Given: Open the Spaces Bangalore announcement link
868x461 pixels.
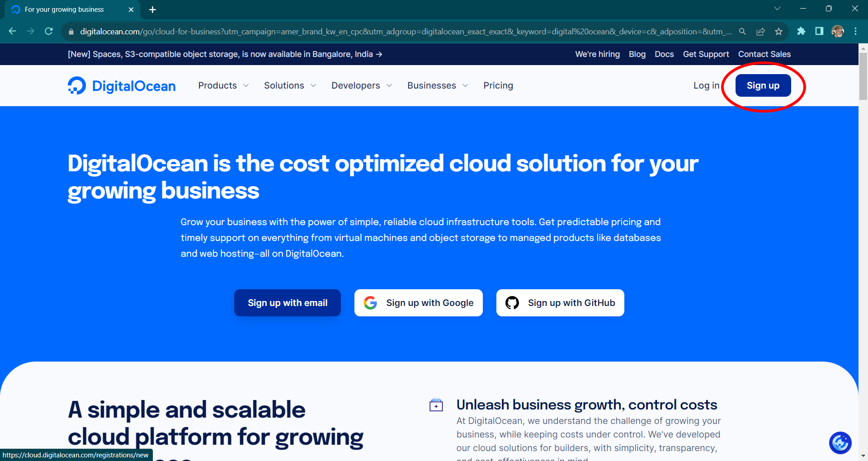Looking at the screenshot, I should pyautogui.click(x=225, y=54).
